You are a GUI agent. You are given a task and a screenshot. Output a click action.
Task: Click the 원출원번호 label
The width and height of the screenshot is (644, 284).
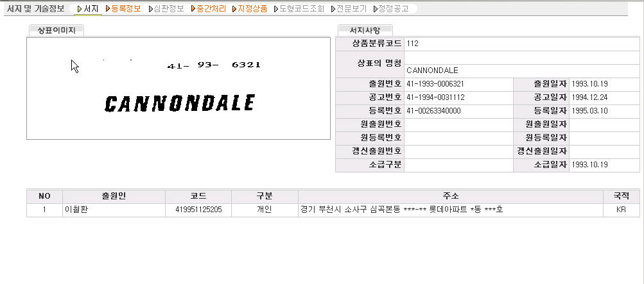pos(381,124)
